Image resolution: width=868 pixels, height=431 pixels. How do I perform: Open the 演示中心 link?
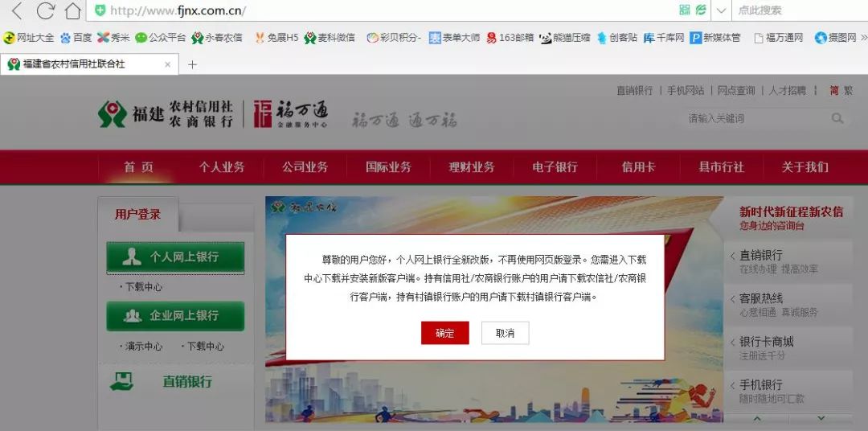143,347
